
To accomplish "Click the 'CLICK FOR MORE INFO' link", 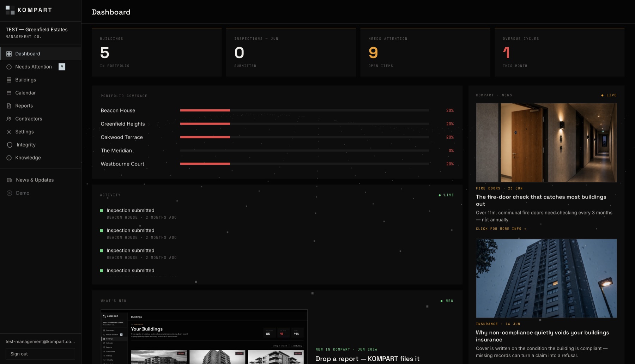I will point(501,229).
